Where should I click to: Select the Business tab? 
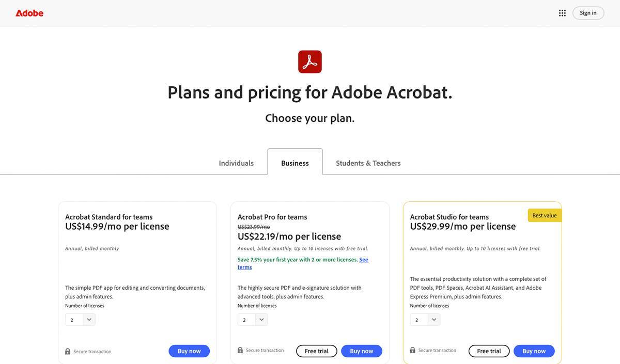coord(295,163)
